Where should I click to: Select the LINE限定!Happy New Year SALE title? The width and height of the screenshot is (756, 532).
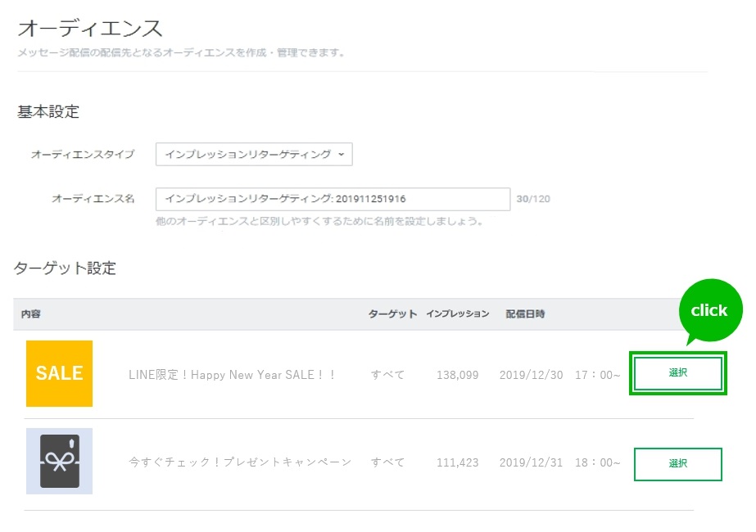(x=233, y=375)
